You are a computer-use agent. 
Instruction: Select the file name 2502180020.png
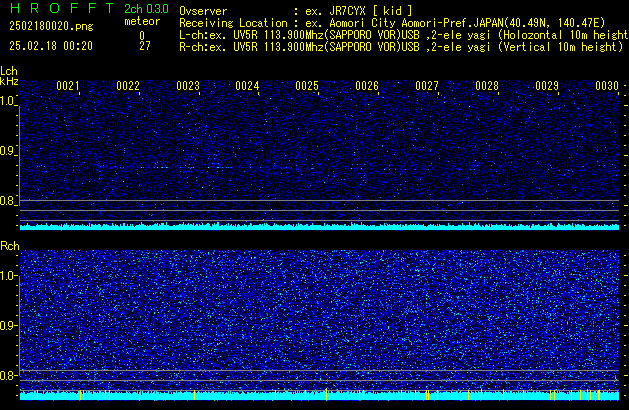[x=51, y=26]
